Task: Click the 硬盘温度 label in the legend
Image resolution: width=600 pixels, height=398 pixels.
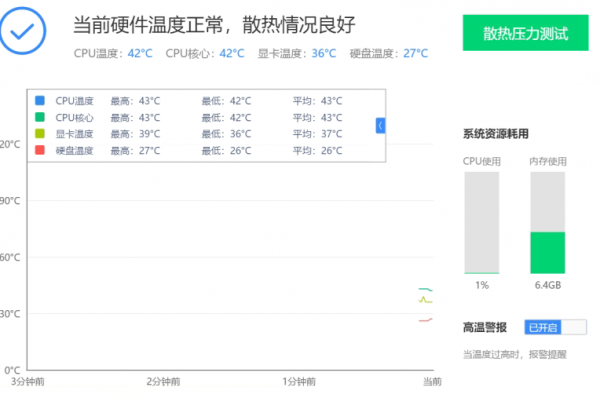Action: click(x=74, y=150)
